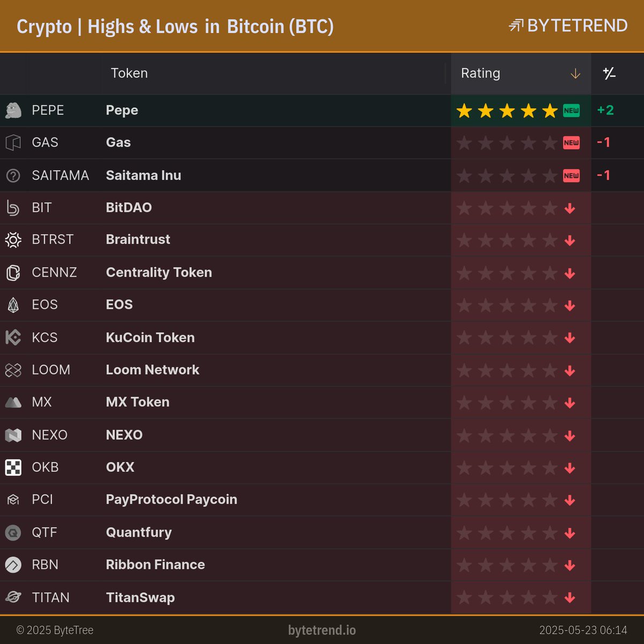Click the Quantfury QTF logo icon
The image size is (644, 644).
click(x=13, y=532)
